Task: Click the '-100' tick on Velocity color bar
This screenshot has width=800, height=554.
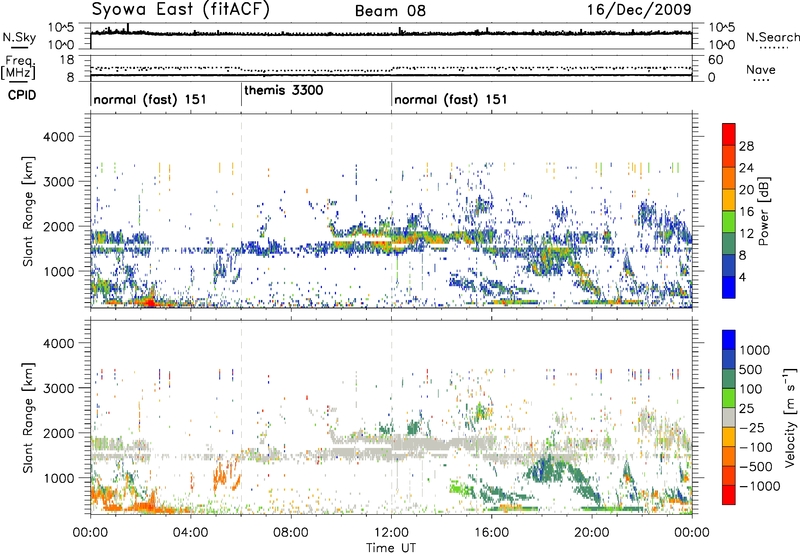Action: coord(755,447)
